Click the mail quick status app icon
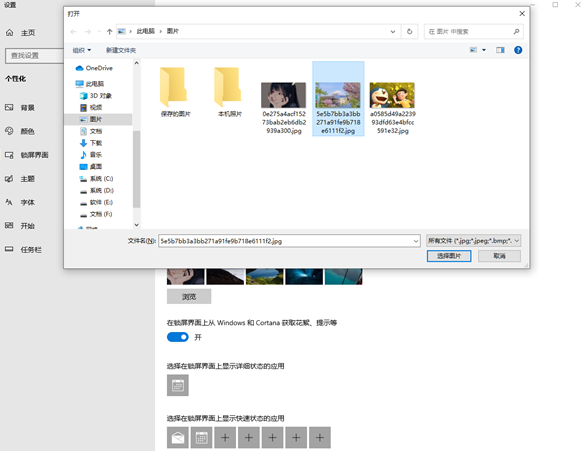 [178, 438]
